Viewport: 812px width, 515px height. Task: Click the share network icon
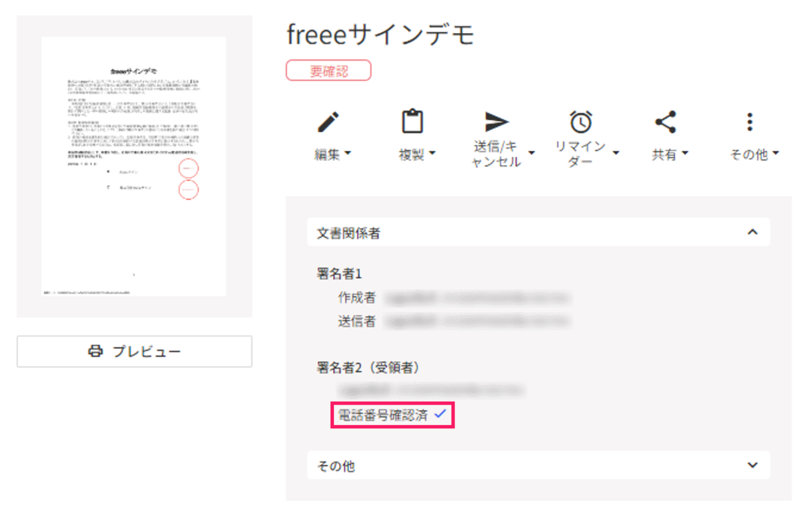(x=665, y=122)
